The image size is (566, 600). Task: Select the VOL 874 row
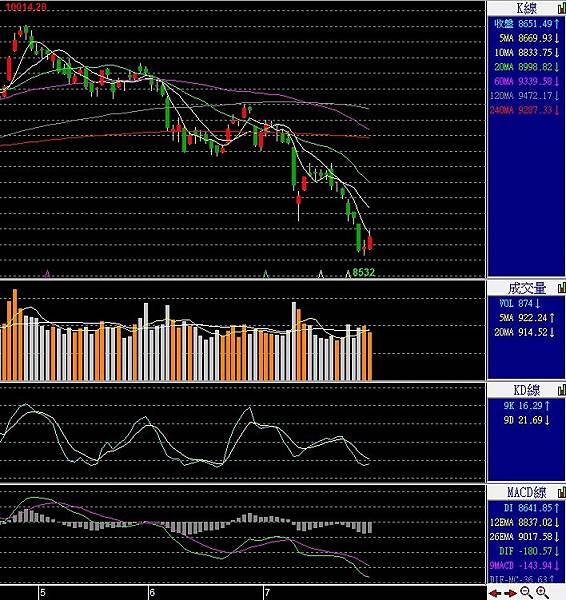520,303
